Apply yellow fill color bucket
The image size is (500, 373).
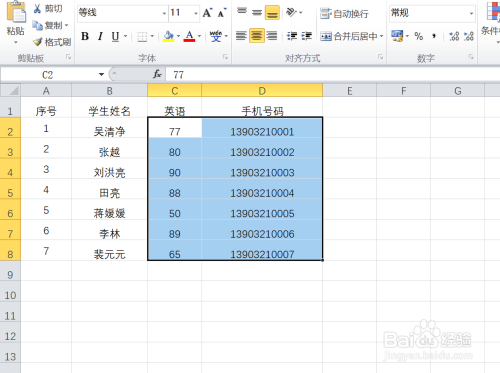tap(169, 36)
